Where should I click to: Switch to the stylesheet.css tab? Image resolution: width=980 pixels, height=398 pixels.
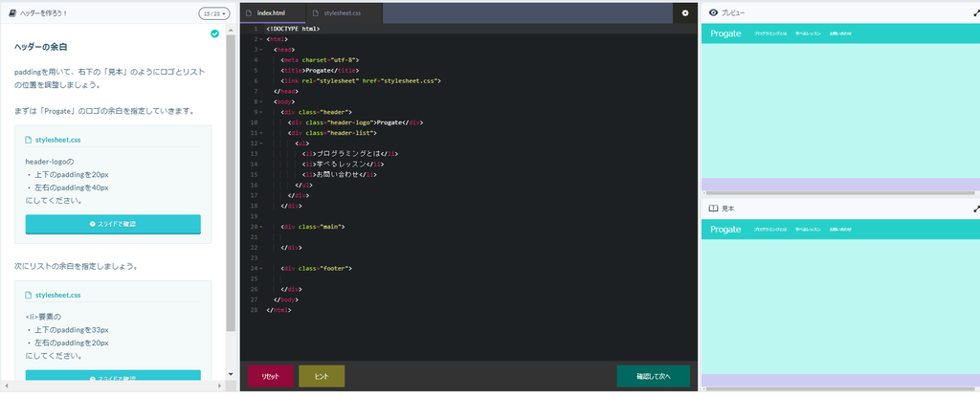[345, 13]
